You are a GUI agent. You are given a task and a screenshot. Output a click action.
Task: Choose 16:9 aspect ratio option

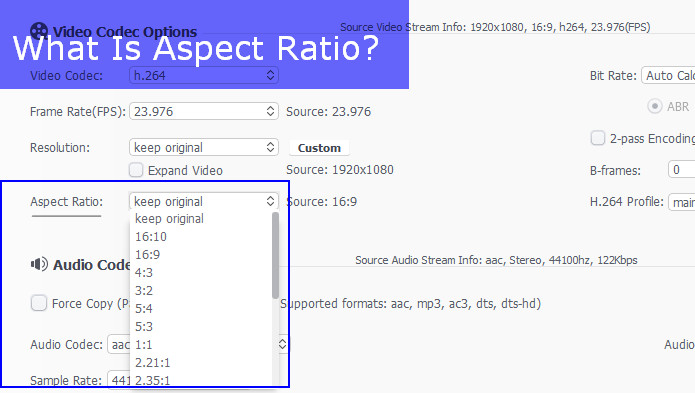[x=202, y=255]
